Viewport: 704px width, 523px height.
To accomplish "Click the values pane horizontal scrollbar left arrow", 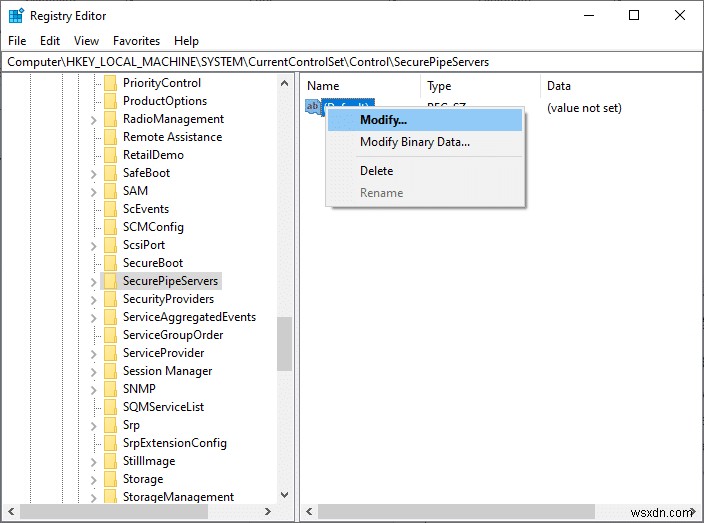I will pyautogui.click(x=309, y=511).
